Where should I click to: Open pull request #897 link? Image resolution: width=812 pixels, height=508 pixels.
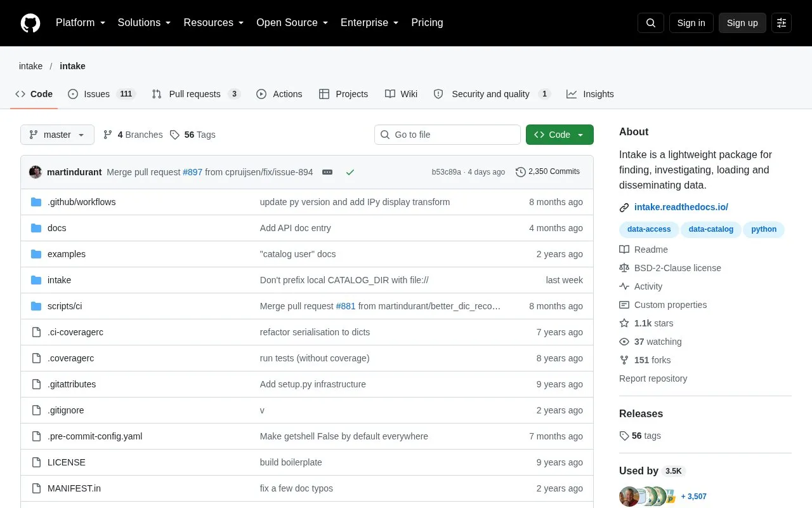point(192,172)
